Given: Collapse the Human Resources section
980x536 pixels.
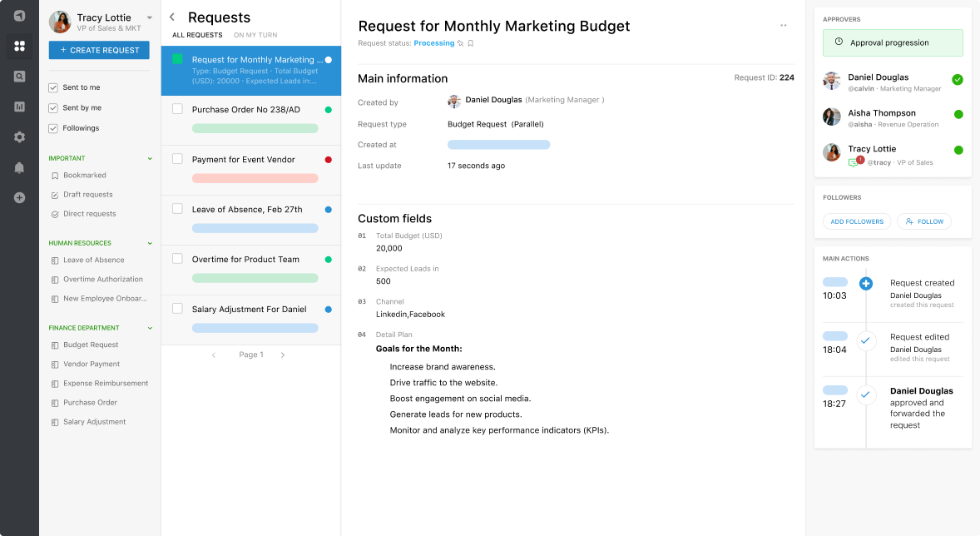Looking at the screenshot, I should [150, 243].
